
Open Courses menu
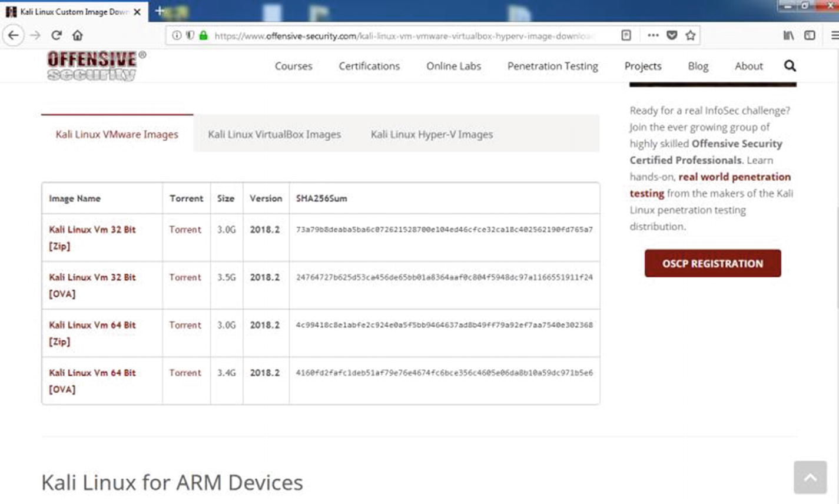pos(293,66)
